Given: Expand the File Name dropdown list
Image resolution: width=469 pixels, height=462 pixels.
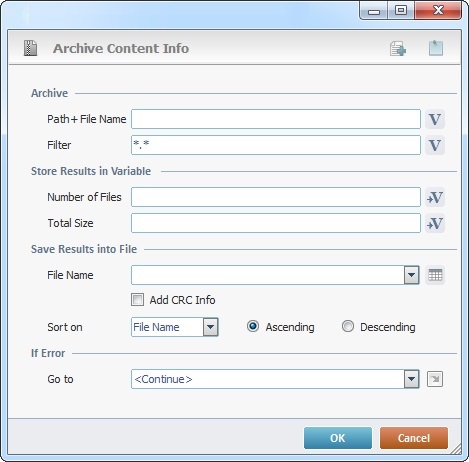Looking at the screenshot, I should pos(412,275).
